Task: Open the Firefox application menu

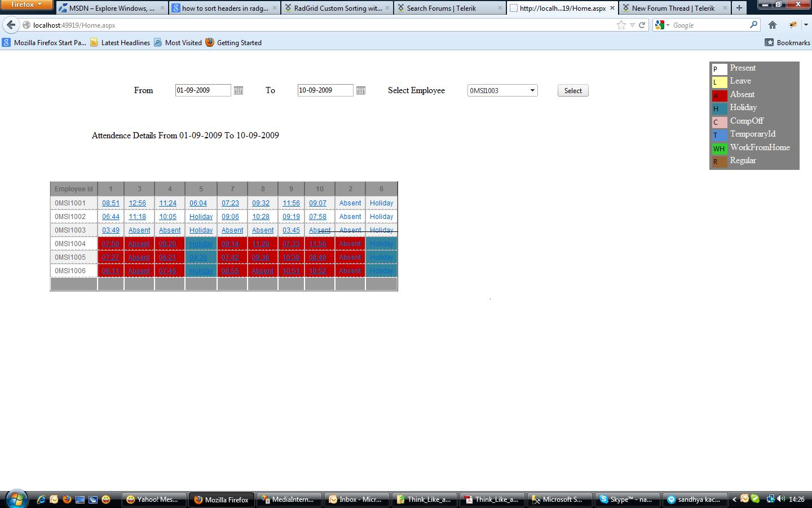Action: (x=27, y=5)
